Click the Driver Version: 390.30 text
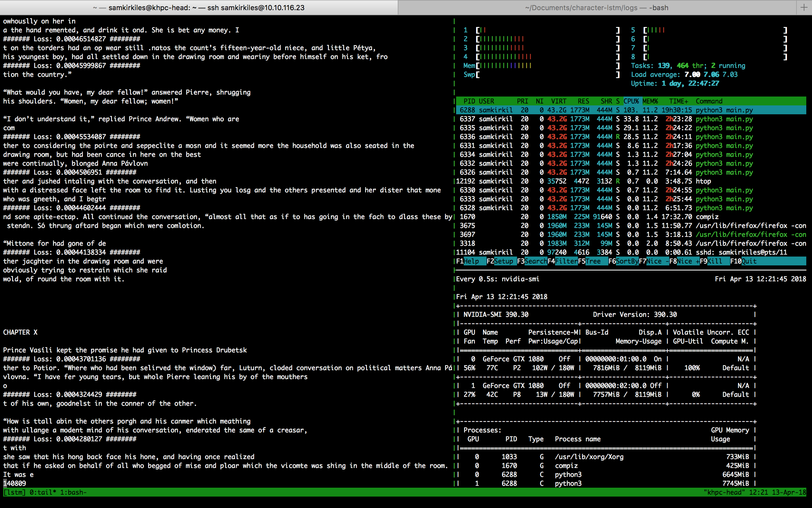 635,315
